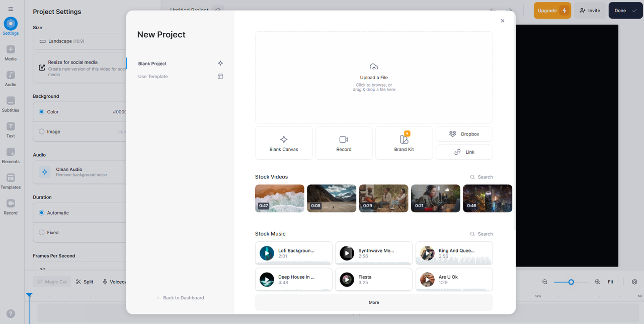Select Fixed duration radio button
Image resolution: width=644 pixels, height=324 pixels.
(x=42, y=232)
